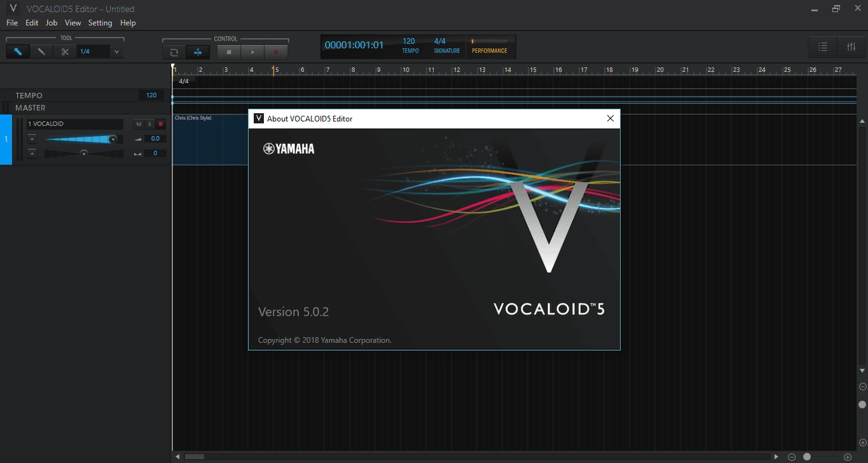Click the 4/4 time signature marker on the timeline
The image size is (868, 463).
pyautogui.click(x=184, y=81)
